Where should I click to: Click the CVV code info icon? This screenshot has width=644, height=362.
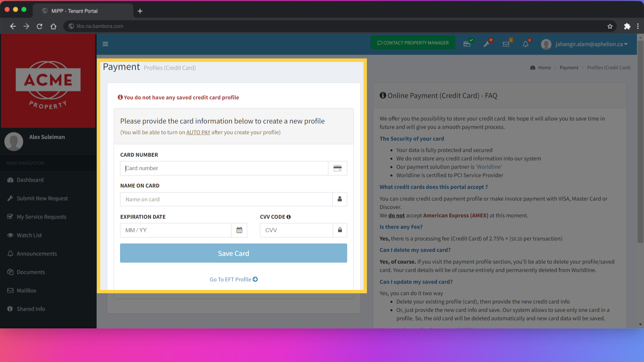pyautogui.click(x=288, y=217)
